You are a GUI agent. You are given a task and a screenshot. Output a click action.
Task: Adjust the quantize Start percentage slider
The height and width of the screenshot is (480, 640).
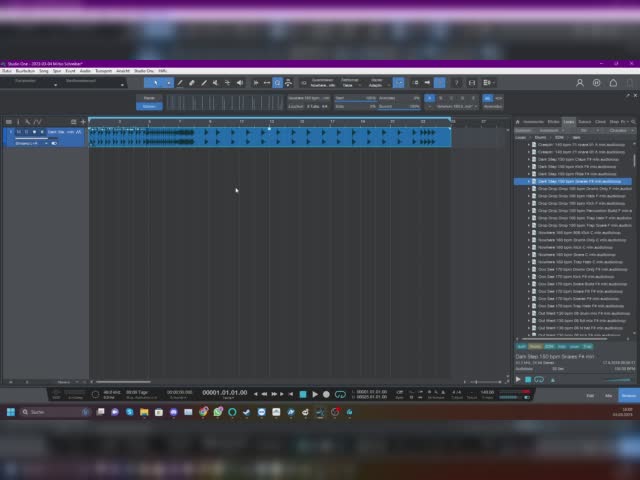(x=355, y=98)
